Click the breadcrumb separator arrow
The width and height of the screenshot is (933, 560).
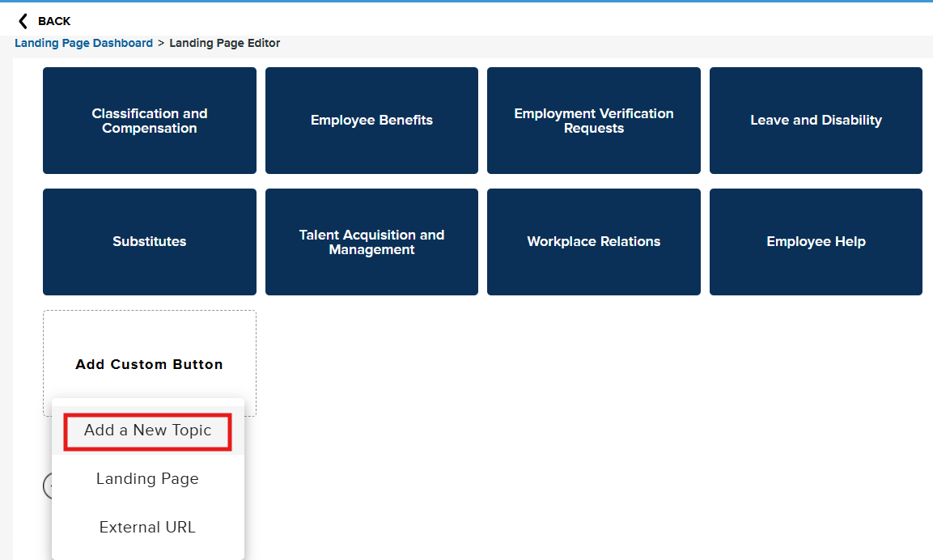click(x=159, y=42)
